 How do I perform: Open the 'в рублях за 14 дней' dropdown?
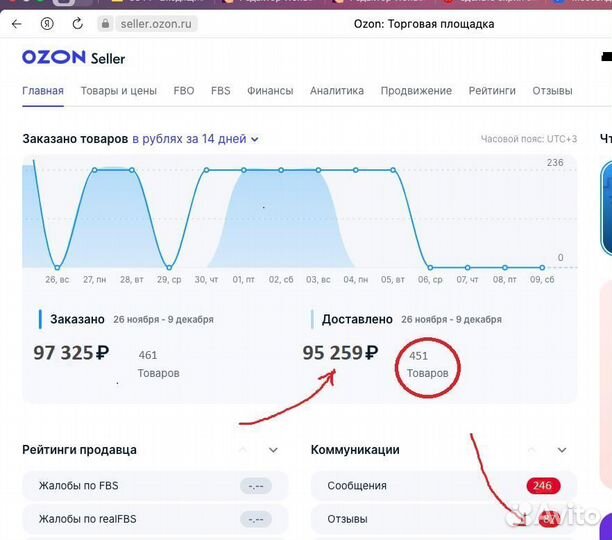click(195, 139)
